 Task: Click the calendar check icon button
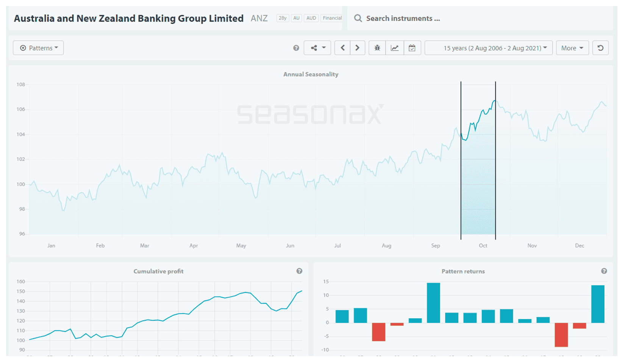tap(412, 48)
